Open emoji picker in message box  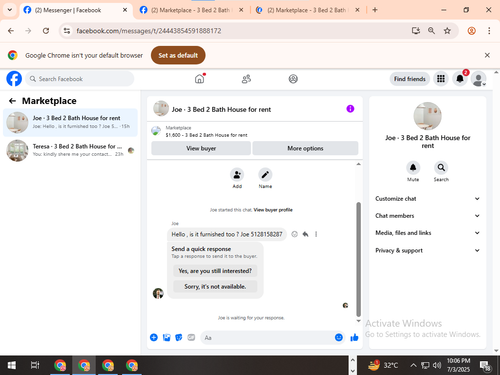(339, 337)
